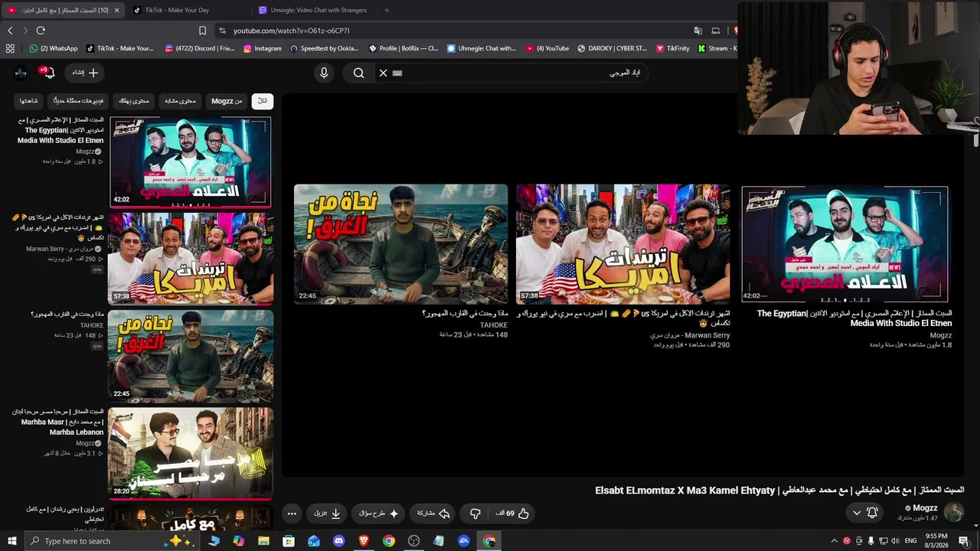Open OBS Studio from taskbar

pyautogui.click(x=413, y=541)
